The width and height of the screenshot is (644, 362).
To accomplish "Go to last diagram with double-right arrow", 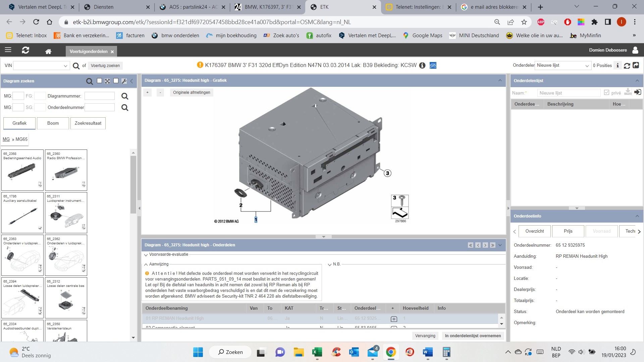I will coord(493,245).
